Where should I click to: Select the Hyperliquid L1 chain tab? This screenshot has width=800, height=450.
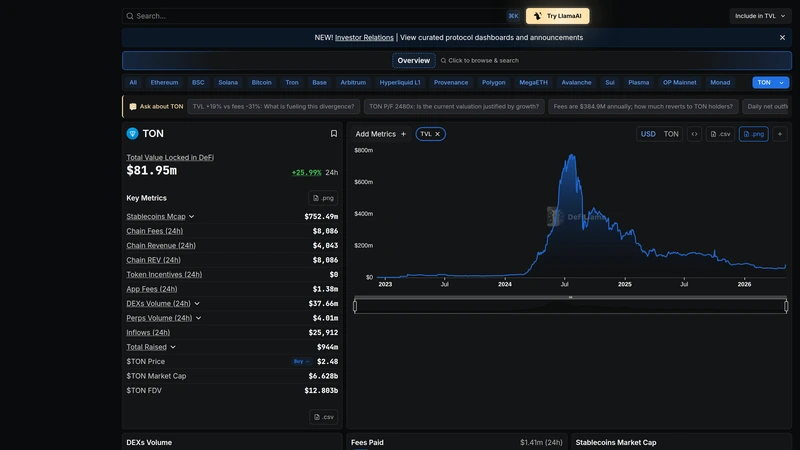(400, 83)
